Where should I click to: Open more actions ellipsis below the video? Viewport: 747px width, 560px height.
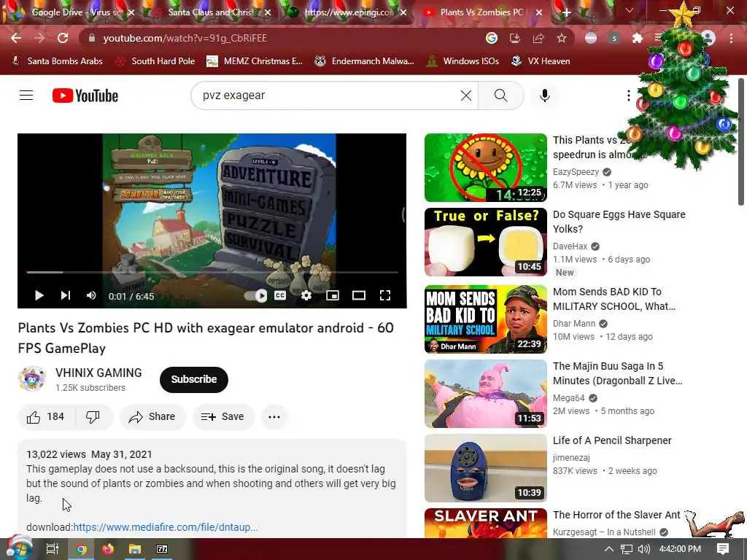(x=274, y=416)
